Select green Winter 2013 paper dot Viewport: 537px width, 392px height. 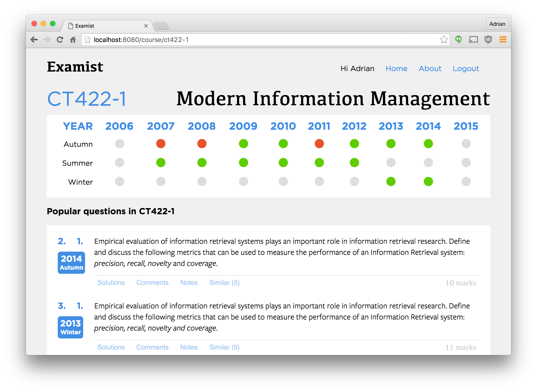tap(391, 181)
